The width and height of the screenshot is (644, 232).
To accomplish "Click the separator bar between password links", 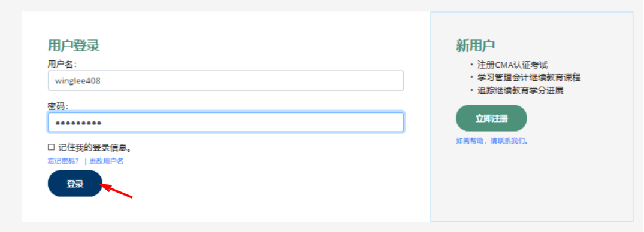I will [x=85, y=161].
